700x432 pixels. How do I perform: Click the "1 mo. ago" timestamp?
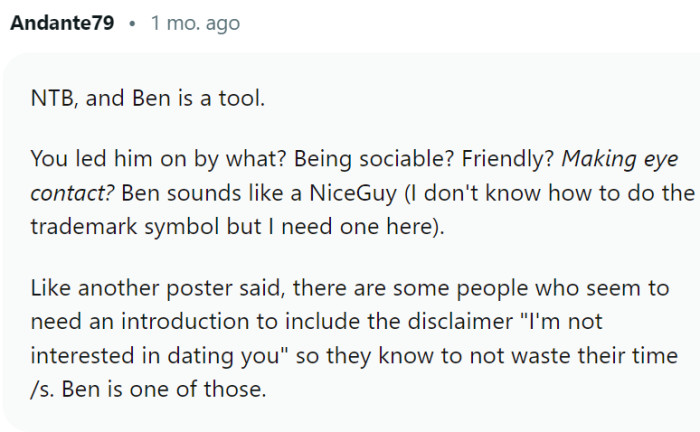click(195, 22)
